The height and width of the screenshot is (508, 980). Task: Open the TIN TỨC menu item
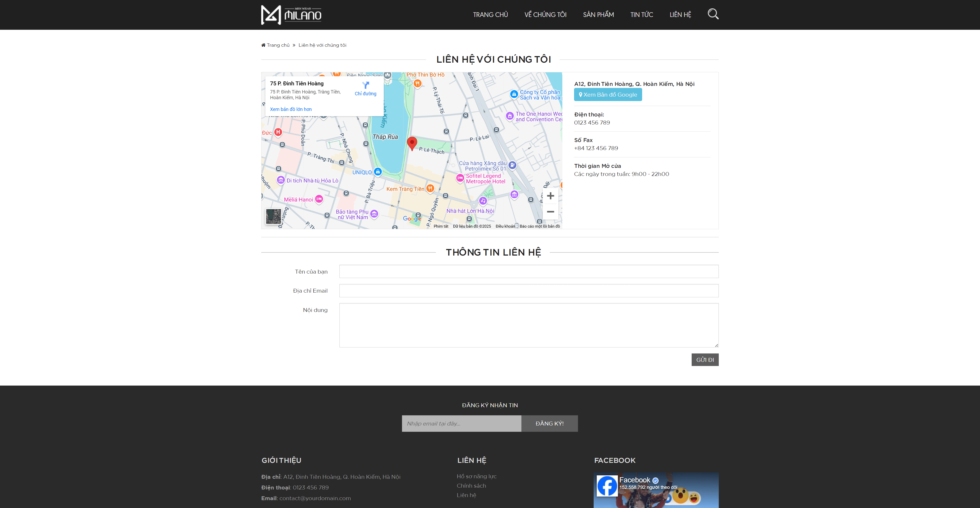tap(641, 14)
